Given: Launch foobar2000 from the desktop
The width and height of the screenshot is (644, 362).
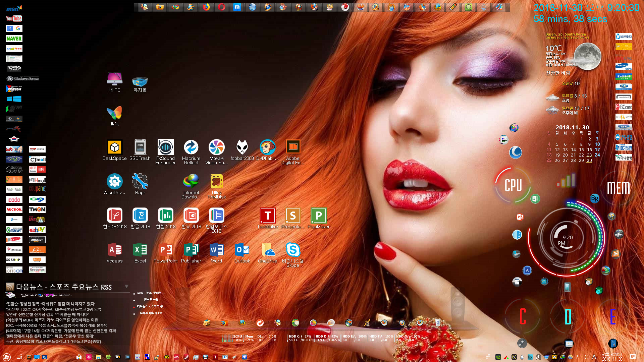Looking at the screenshot, I should (x=242, y=150).
